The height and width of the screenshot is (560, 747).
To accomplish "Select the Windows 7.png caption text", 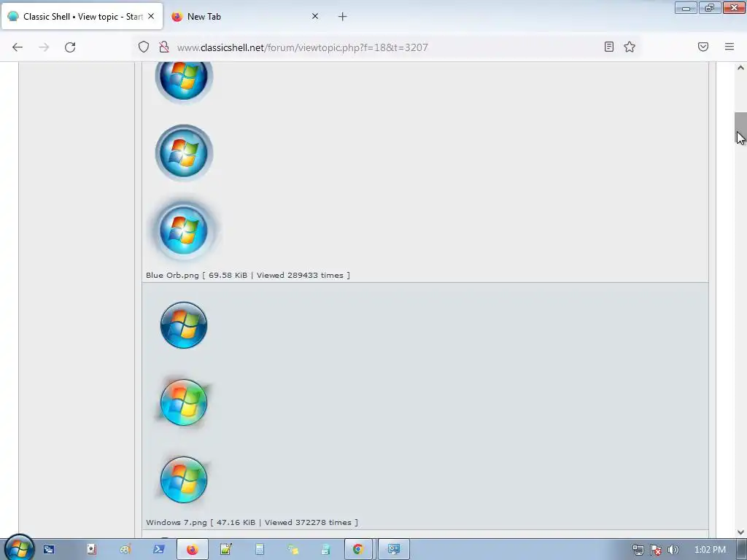I will pos(252,522).
